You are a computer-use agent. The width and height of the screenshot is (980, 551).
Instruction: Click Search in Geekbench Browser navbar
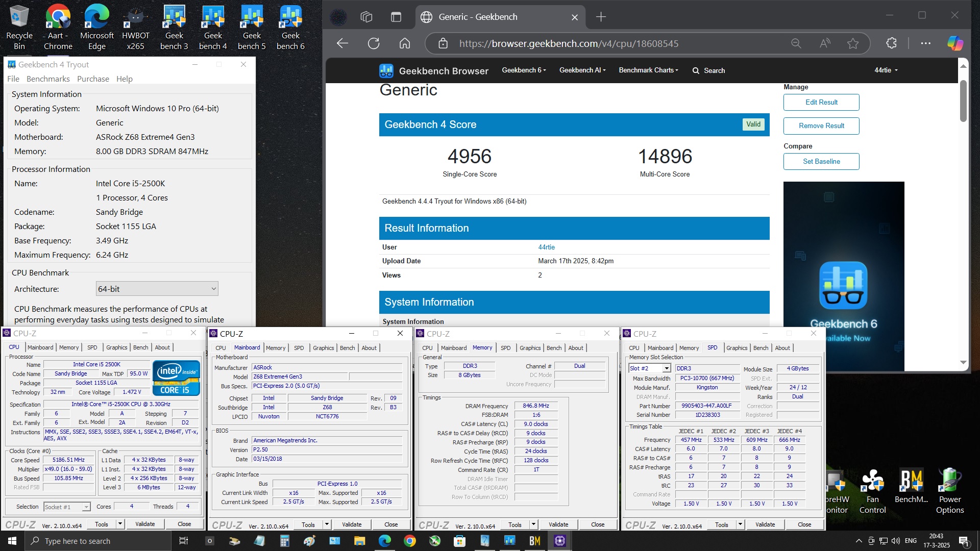[708, 70]
